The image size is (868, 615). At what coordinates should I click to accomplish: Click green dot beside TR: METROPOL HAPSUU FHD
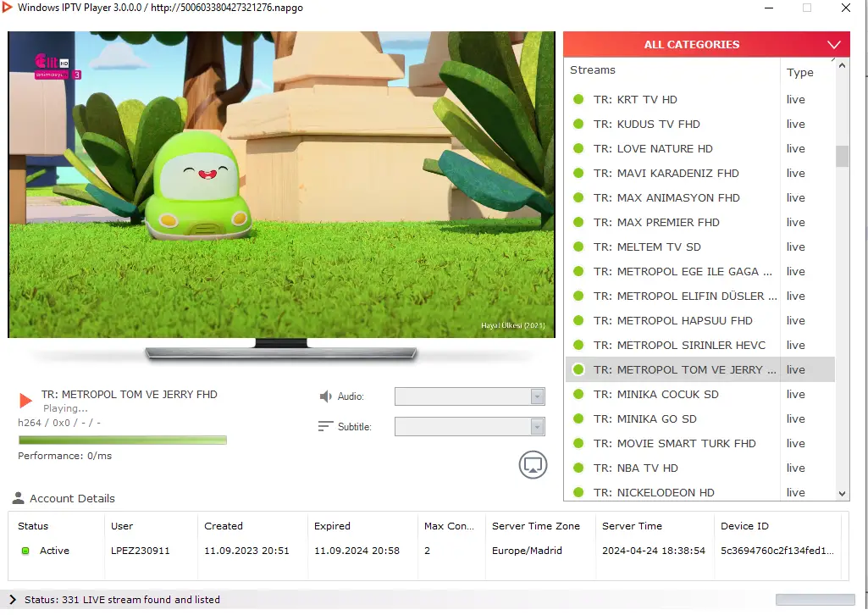578,320
